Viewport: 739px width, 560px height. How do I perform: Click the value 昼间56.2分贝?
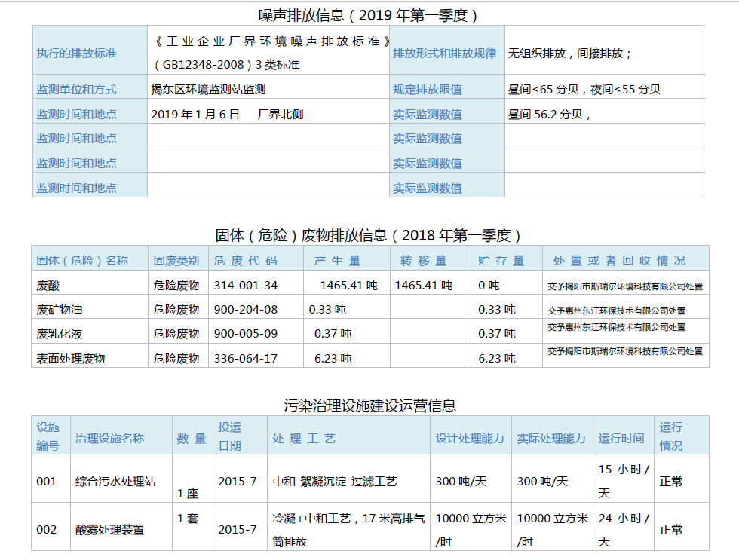point(545,114)
